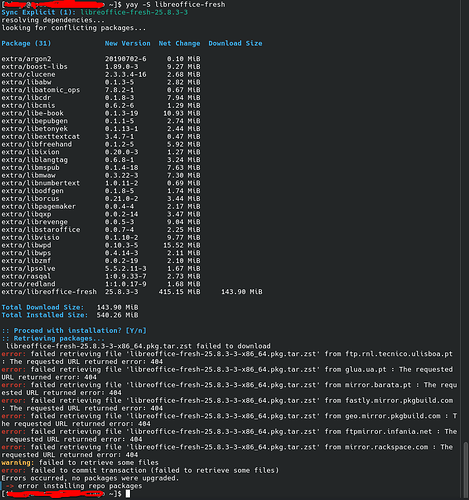Click the 'resolving dependencies...' line
Screen dimensions: 469x500
pos(53,20)
